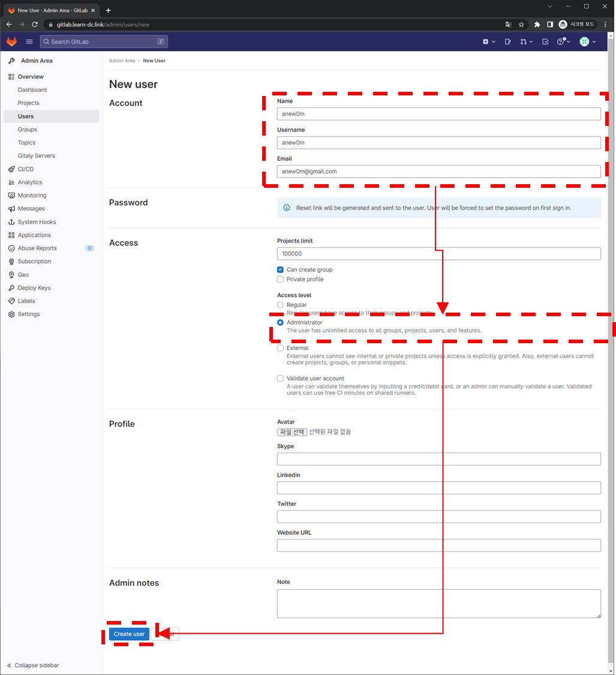Click the Merge requests icon
616x675 pixels.
point(524,41)
